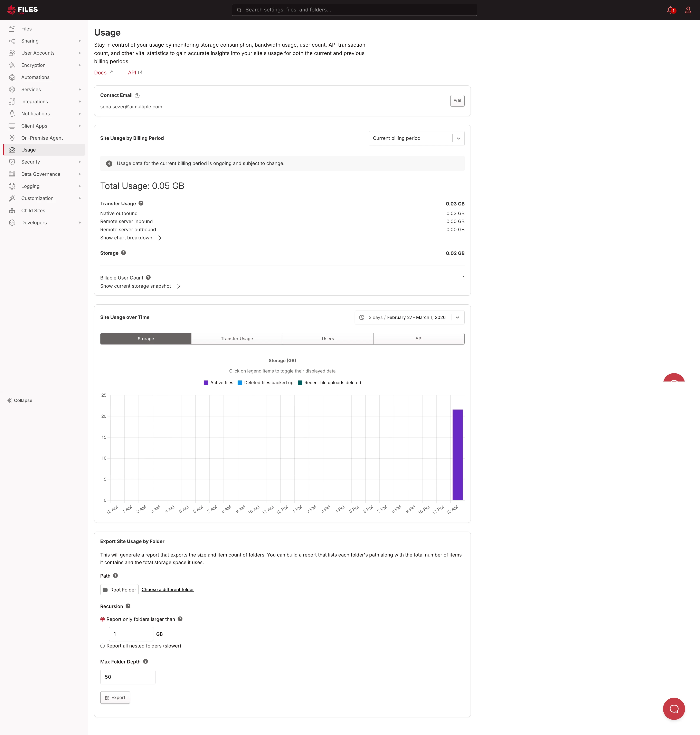Expand the Logging submenu arrow
This screenshot has height=735, width=700.
(x=80, y=186)
